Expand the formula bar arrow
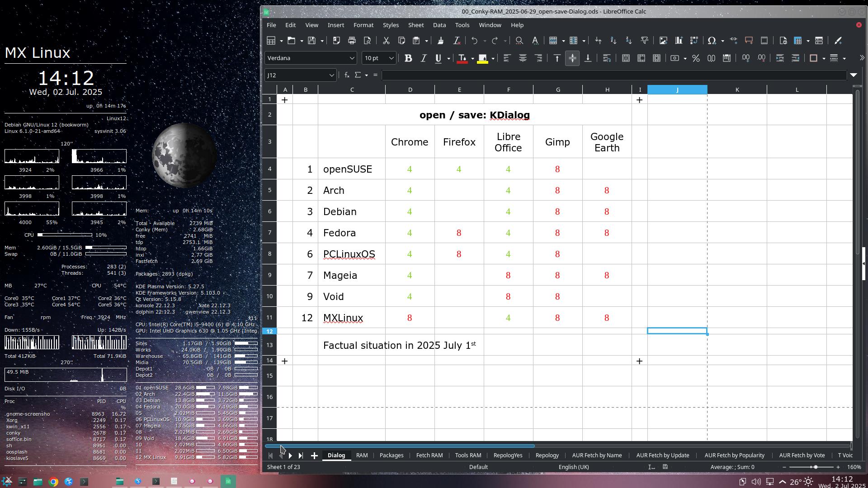The width and height of the screenshot is (868, 488). (x=854, y=75)
